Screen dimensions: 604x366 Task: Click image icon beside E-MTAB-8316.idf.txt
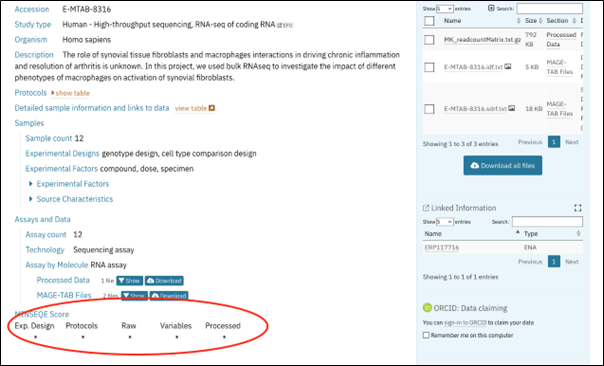(x=508, y=66)
